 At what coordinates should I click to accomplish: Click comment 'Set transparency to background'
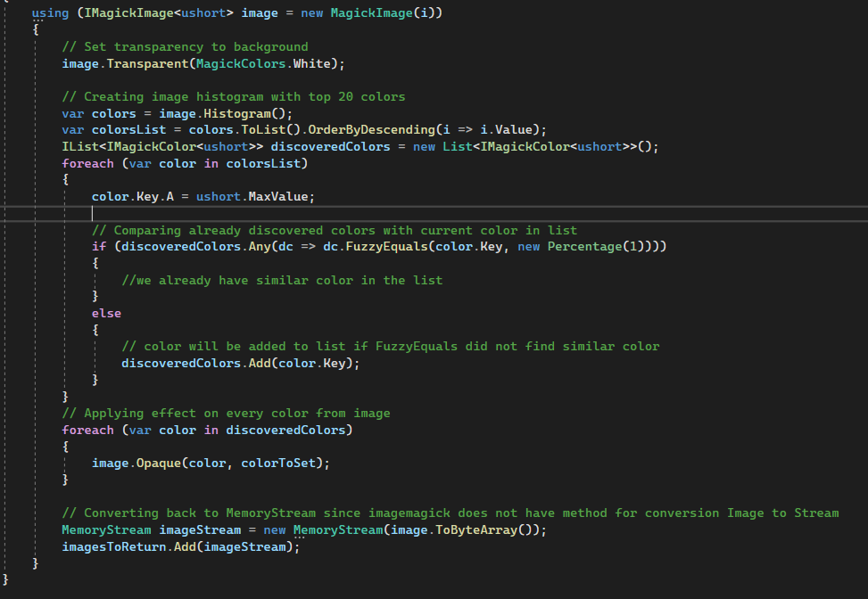click(185, 47)
